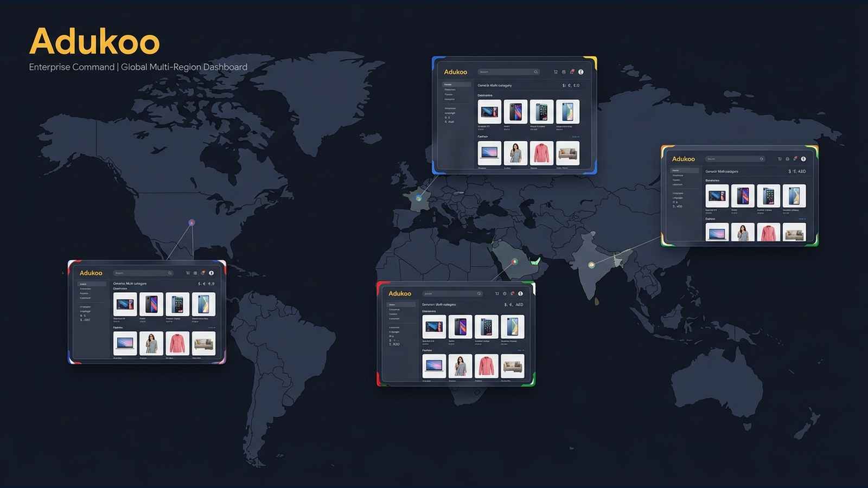Select the map pin over France
This screenshot has height=488, width=868.
[x=419, y=198]
